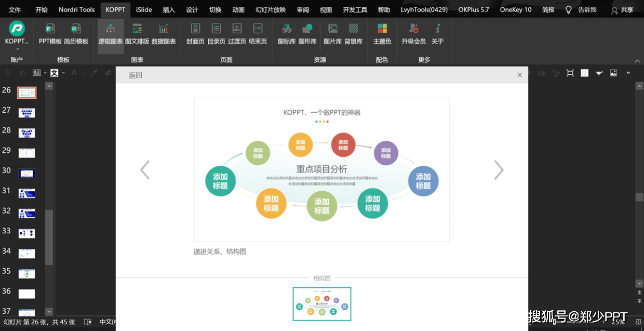
Task: Open the 简历模板 resume templates
Action: click(76, 34)
